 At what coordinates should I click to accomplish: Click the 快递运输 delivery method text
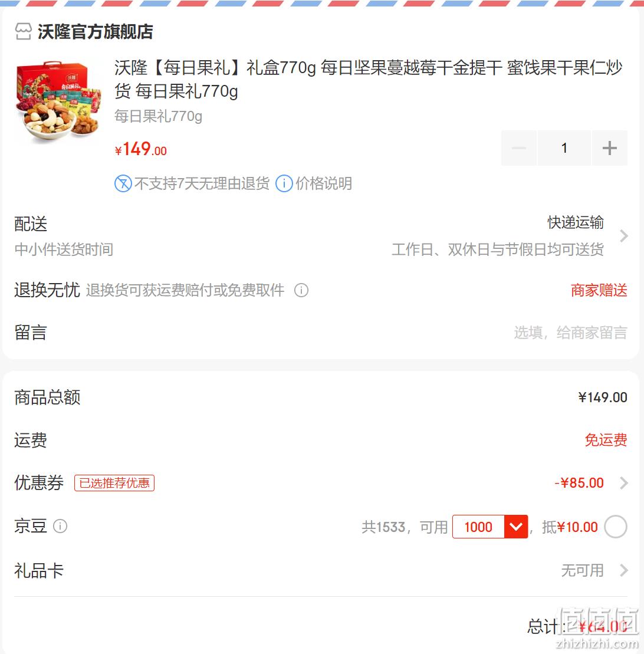click(576, 222)
